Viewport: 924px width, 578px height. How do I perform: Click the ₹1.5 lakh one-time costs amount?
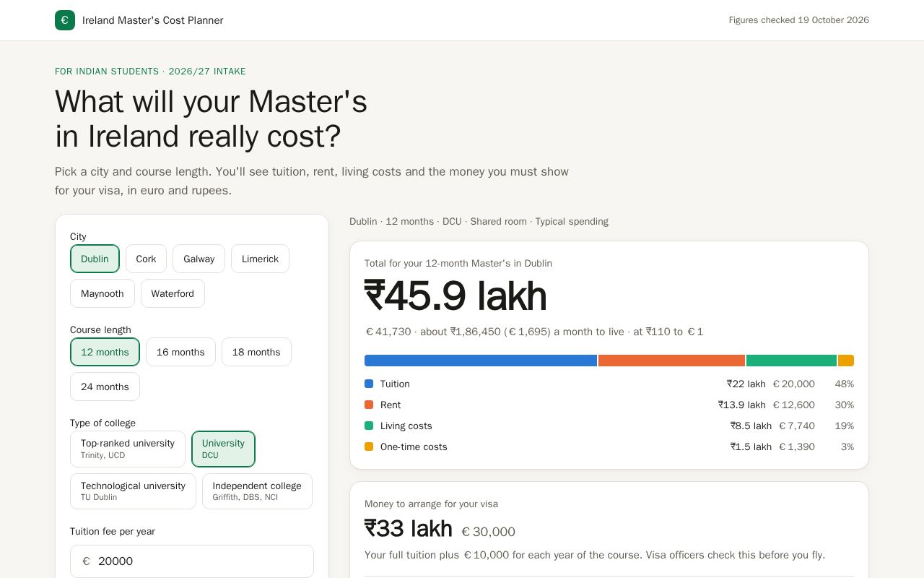751,447
